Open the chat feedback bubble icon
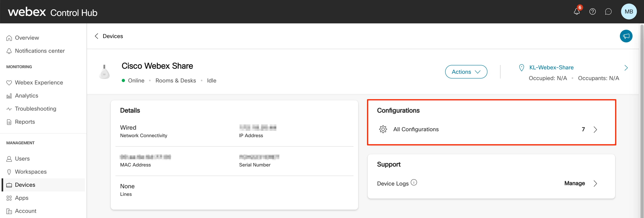The image size is (644, 218). pos(608,11)
